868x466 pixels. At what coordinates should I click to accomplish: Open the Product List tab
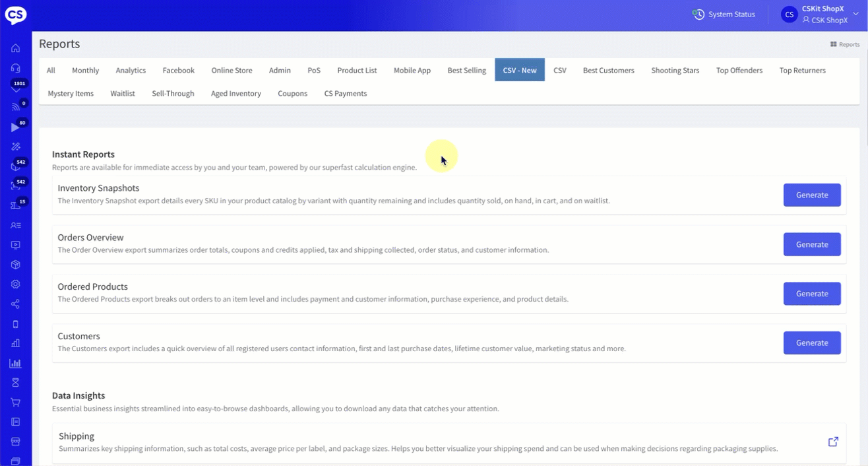pyautogui.click(x=357, y=70)
